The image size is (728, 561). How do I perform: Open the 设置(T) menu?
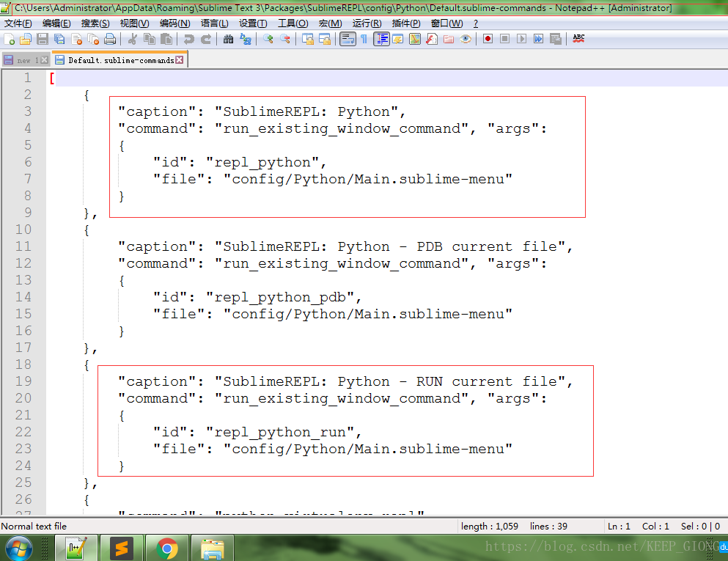[253, 23]
